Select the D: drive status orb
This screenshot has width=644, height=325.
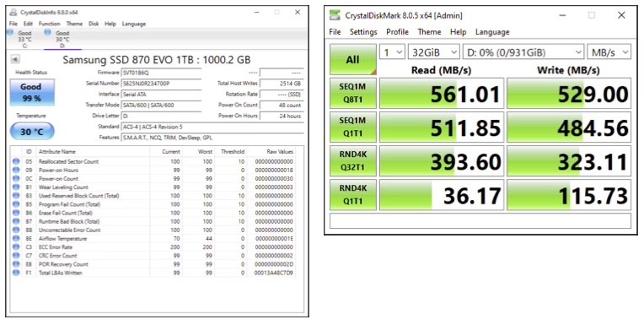48,32
